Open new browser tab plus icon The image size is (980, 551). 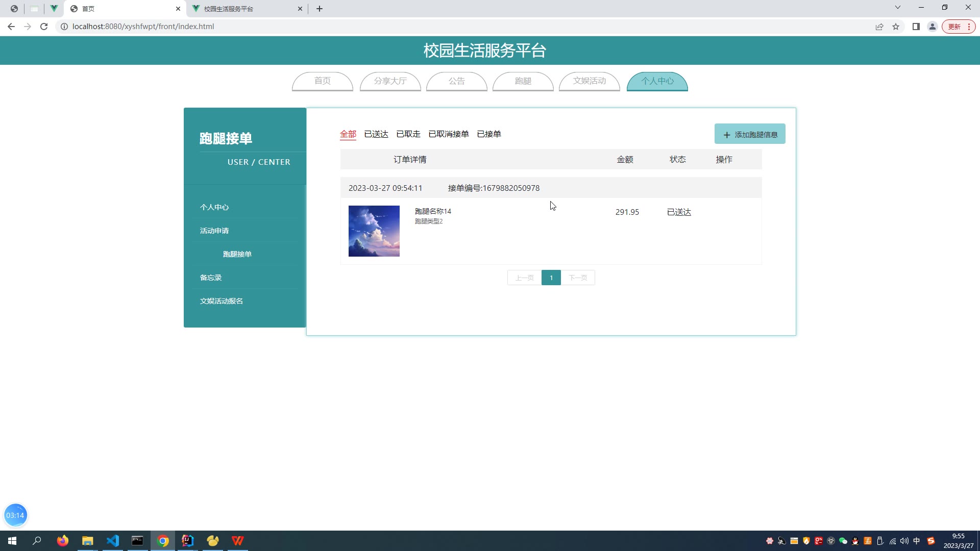point(320,9)
